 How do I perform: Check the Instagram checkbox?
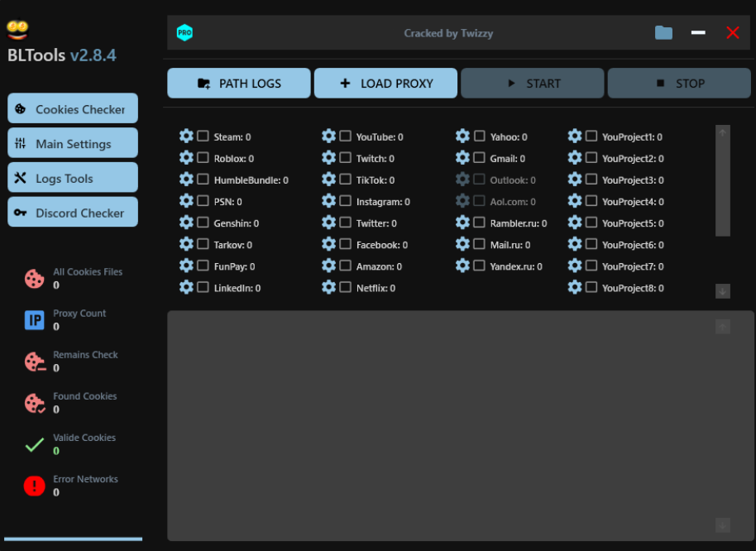click(345, 200)
